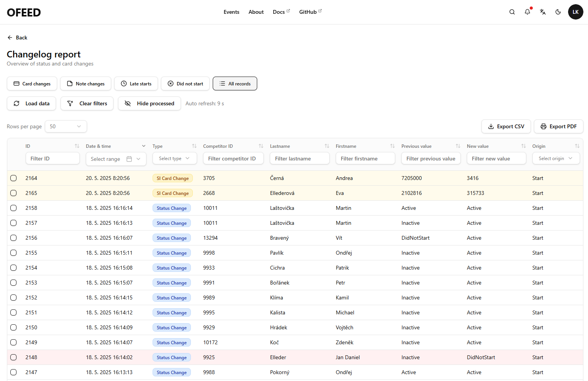Image resolution: width=588 pixels, height=381 pixels.
Task: Select the checkbox for record 2164
Action: [x=13, y=178]
